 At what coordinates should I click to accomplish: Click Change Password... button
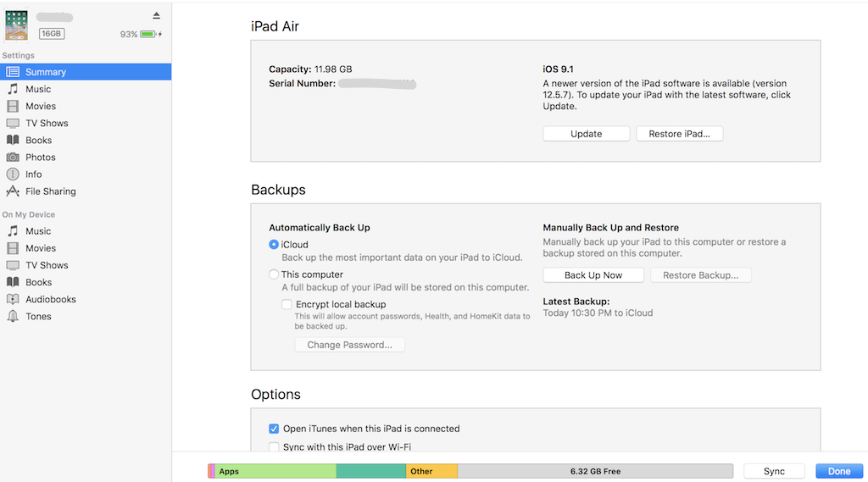tap(350, 345)
